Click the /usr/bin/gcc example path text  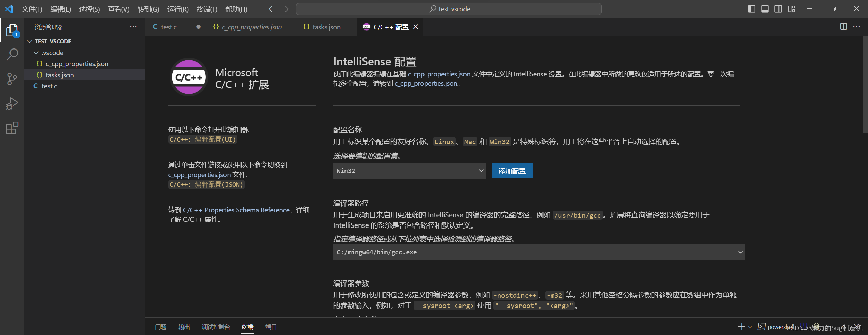(x=577, y=215)
